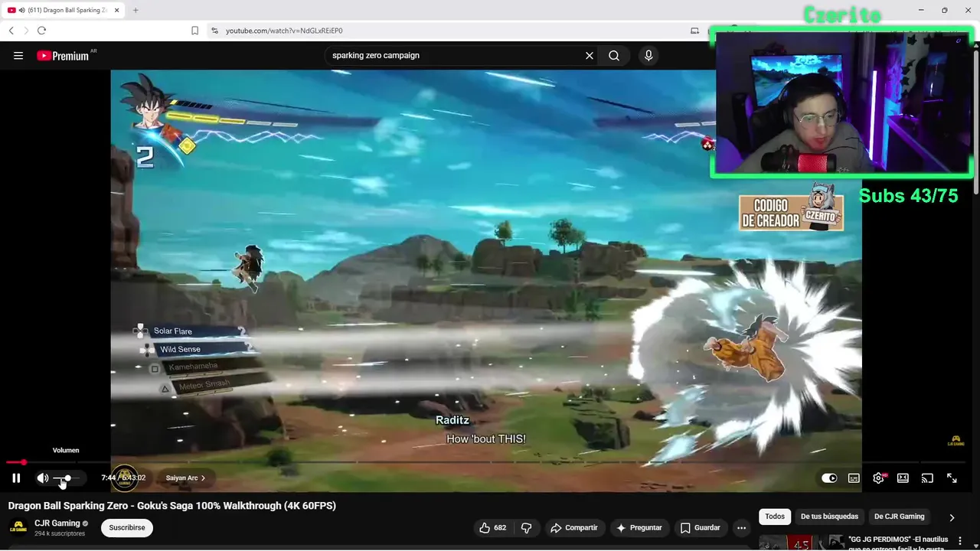Screen dimensions: 980x551
Task: Open player settings gear
Action: pos(878,478)
